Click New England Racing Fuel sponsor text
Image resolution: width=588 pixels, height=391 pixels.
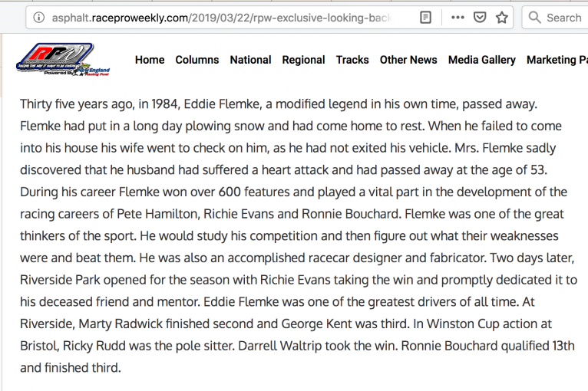[x=93, y=72]
